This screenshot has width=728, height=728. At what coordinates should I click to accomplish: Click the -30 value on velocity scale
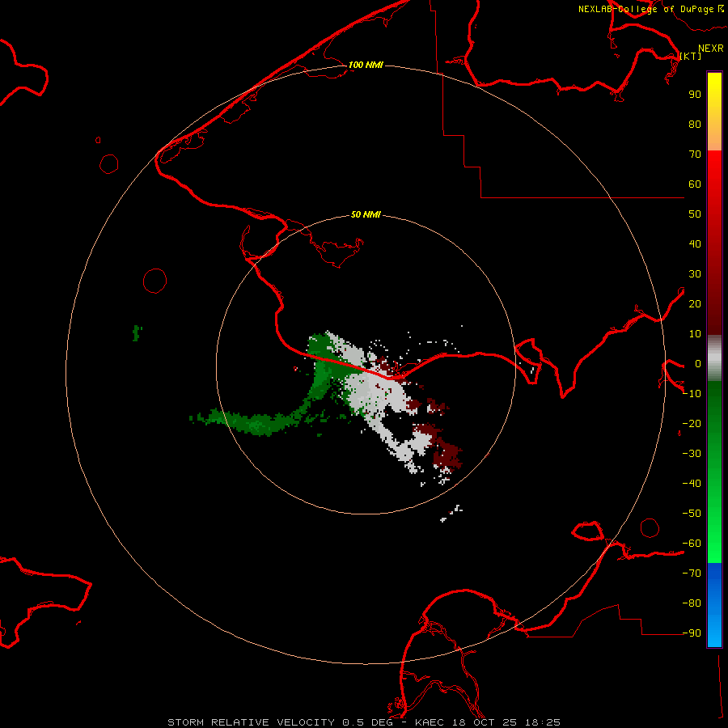pyautogui.click(x=692, y=454)
